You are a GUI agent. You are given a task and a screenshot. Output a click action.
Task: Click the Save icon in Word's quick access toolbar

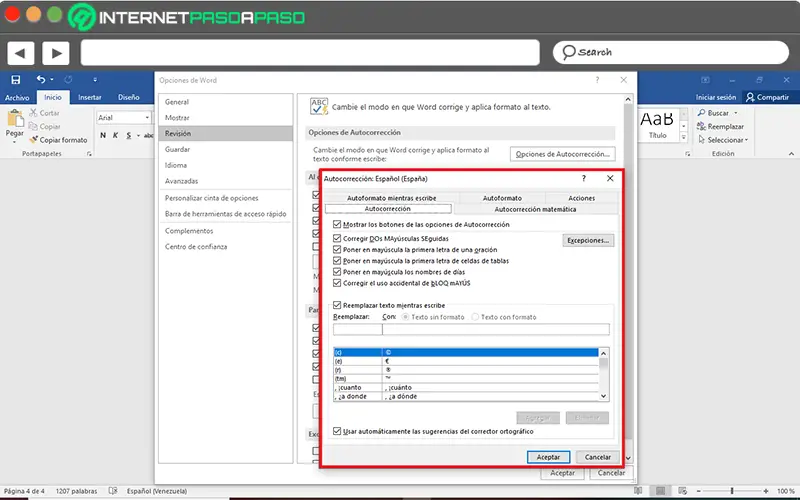pyautogui.click(x=16, y=80)
